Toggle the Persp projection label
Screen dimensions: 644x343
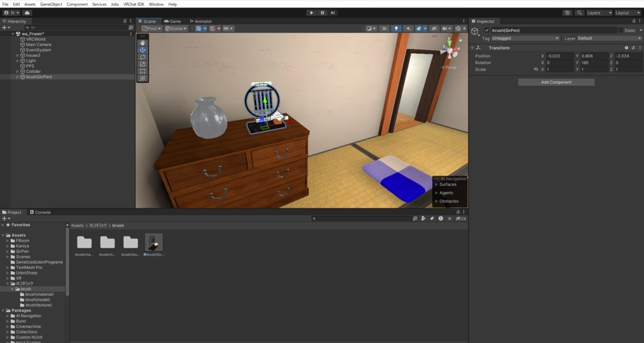449,67
